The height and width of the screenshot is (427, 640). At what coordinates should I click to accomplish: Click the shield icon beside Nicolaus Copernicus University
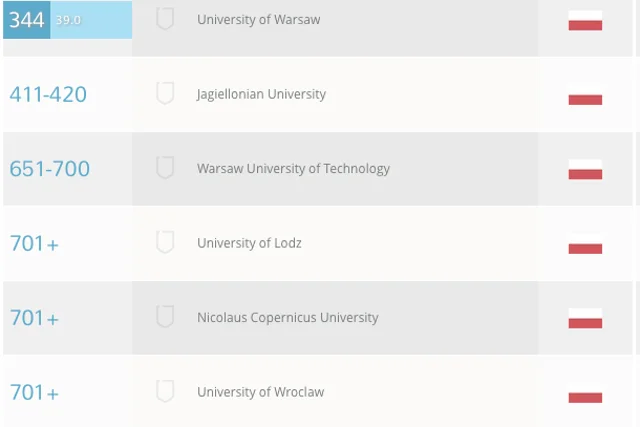point(165,317)
